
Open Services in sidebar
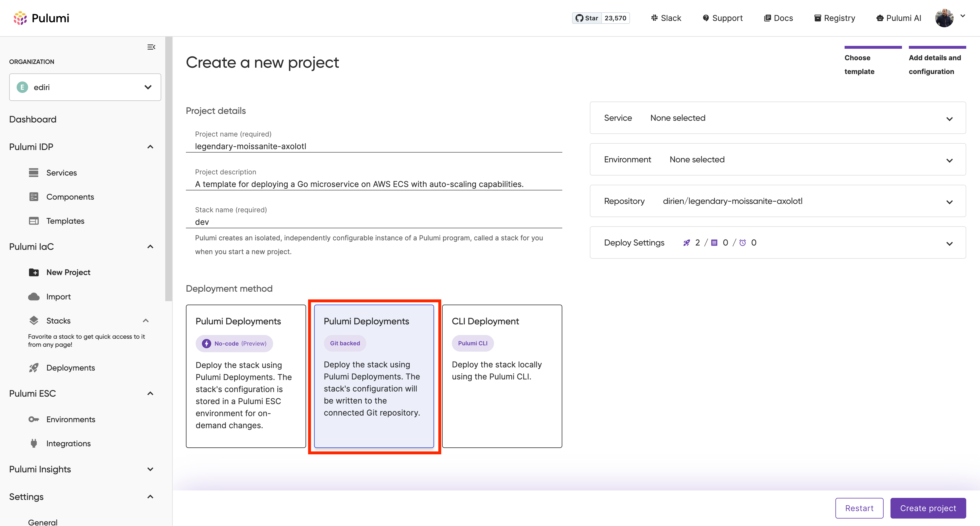[x=61, y=173]
